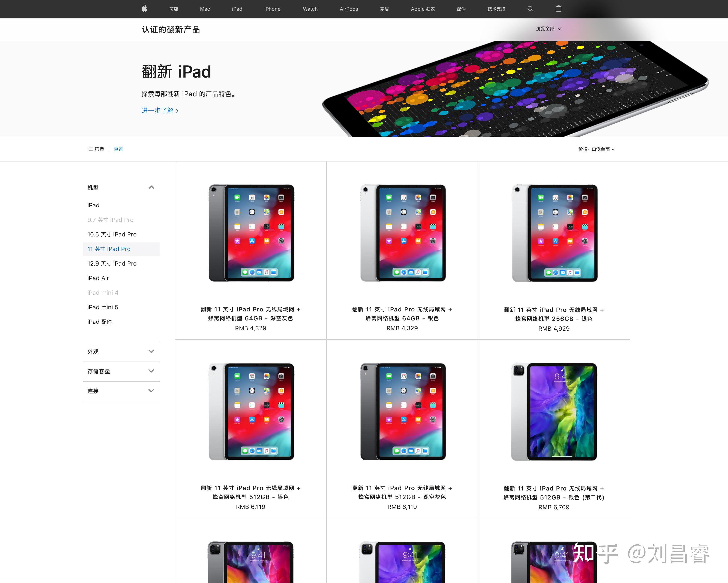Select iPad Air model filter
The image size is (728, 583).
coord(98,278)
